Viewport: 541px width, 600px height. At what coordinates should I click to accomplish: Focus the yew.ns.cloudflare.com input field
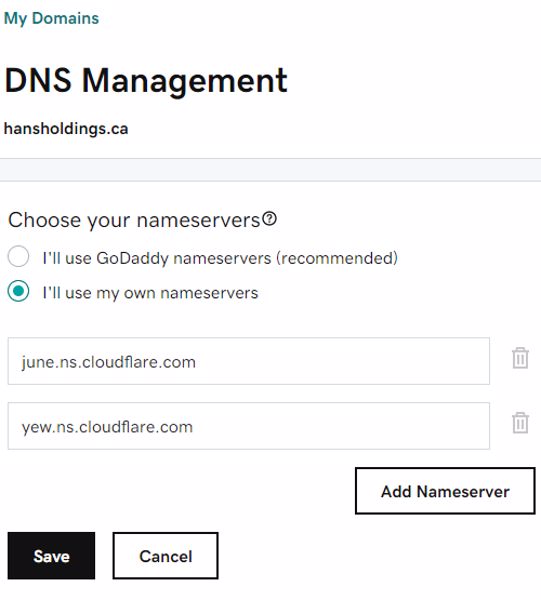point(249,426)
